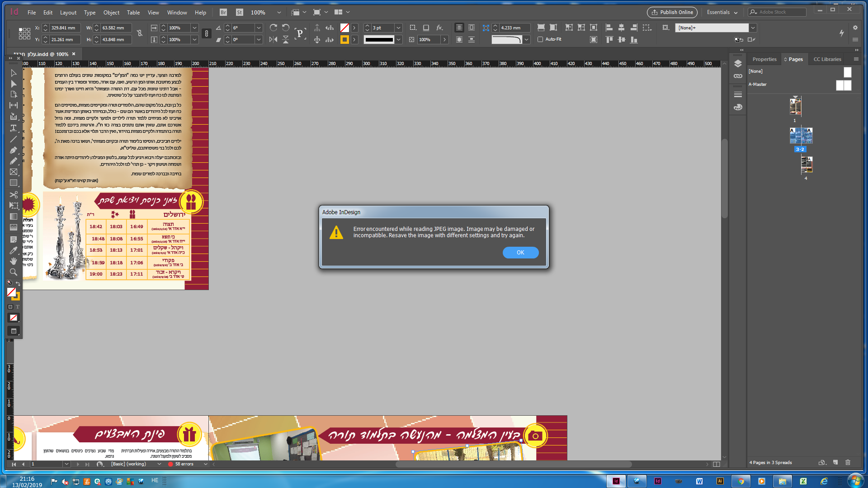Switch to the CC Libraries tab
The height and width of the screenshot is (488, 868).
827,59
